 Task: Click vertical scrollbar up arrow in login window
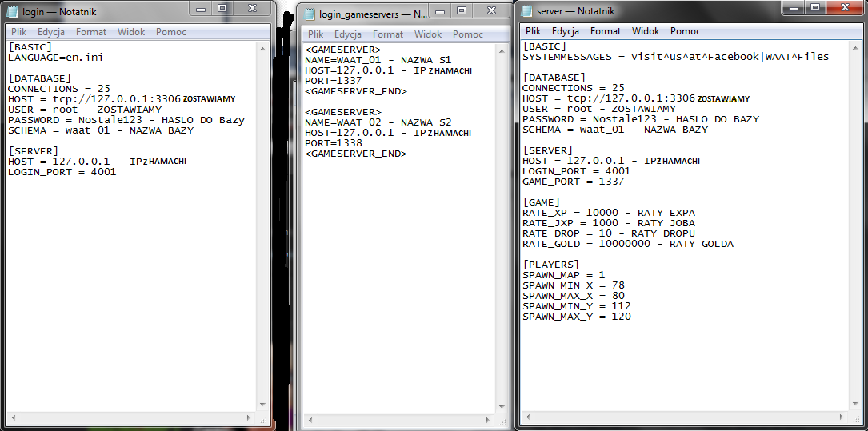click(x=262, y=48)
